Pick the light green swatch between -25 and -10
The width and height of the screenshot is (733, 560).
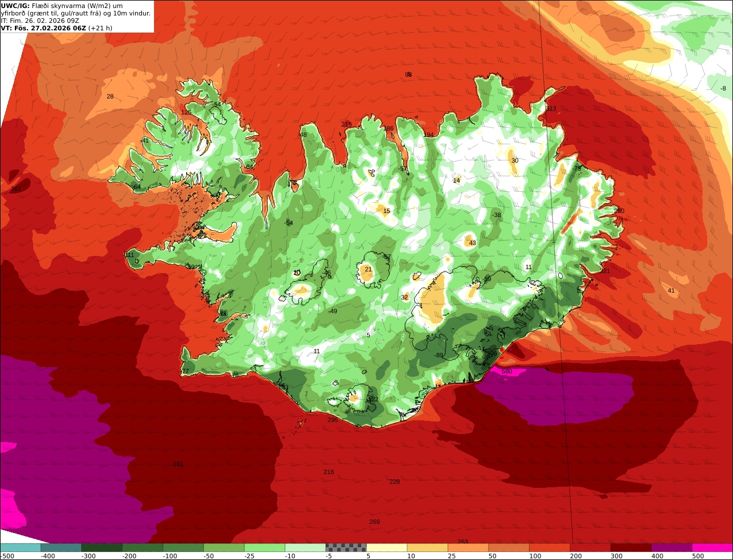tap(265, 547)
